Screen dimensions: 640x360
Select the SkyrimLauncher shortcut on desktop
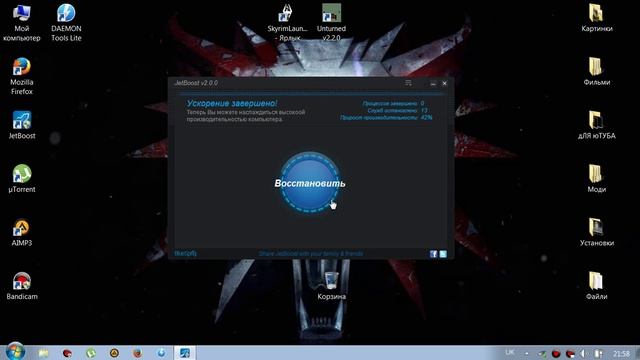point(287,22)
